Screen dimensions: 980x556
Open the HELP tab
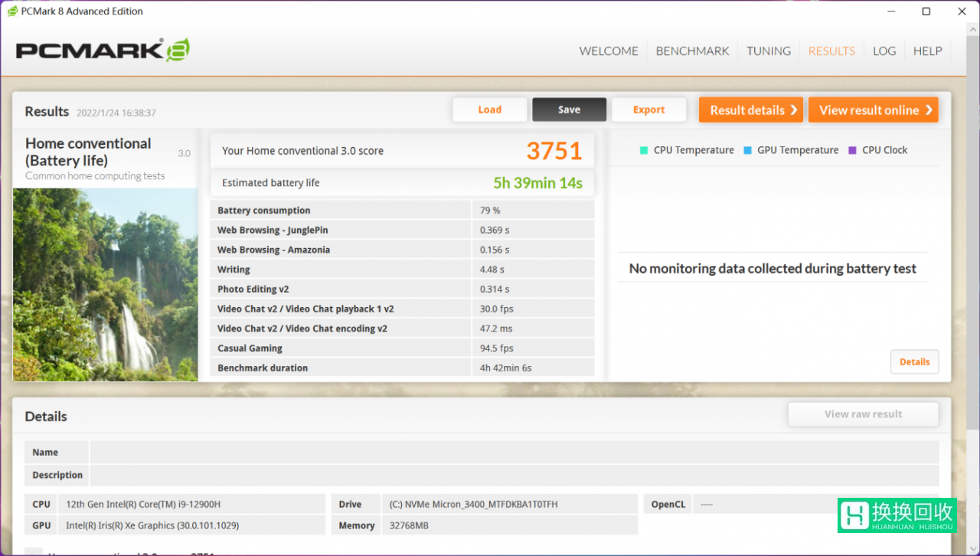coord(927,51)
